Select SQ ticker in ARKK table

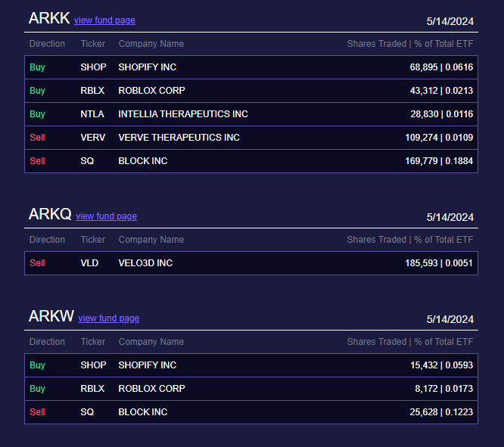point(87,161)
